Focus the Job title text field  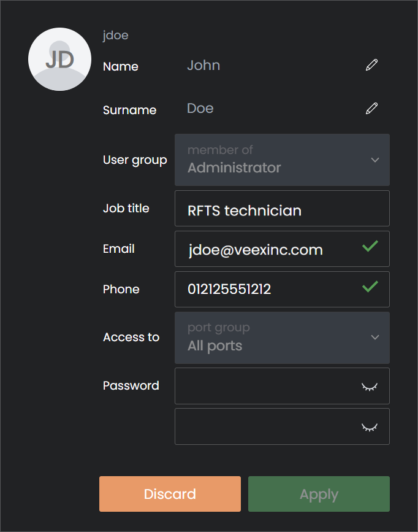pyautogui.click(x=282, y=209)
